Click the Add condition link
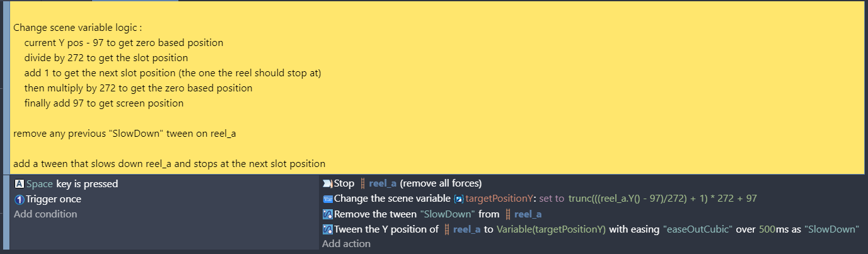Screen dimensions: 868x254 pos(45,214)
